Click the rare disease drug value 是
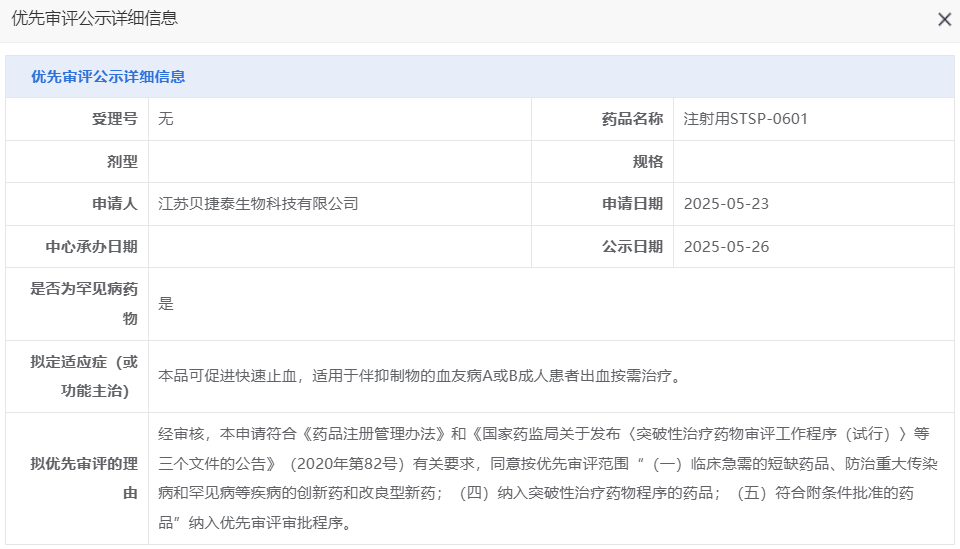Image resolution: width=960 pixels, height=549 pixels. pos(166,304)
